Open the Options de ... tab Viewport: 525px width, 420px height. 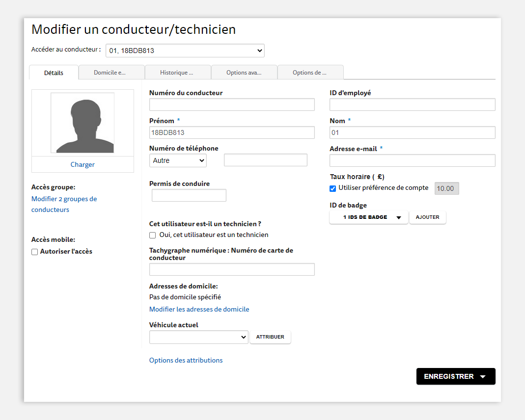[310, 73]
